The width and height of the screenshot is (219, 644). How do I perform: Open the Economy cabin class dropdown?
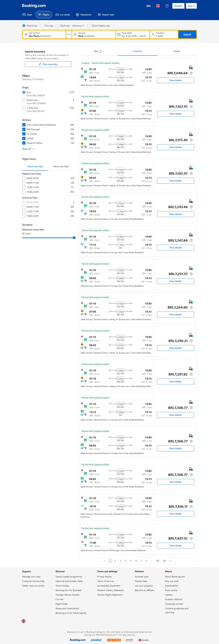[78, 26]
